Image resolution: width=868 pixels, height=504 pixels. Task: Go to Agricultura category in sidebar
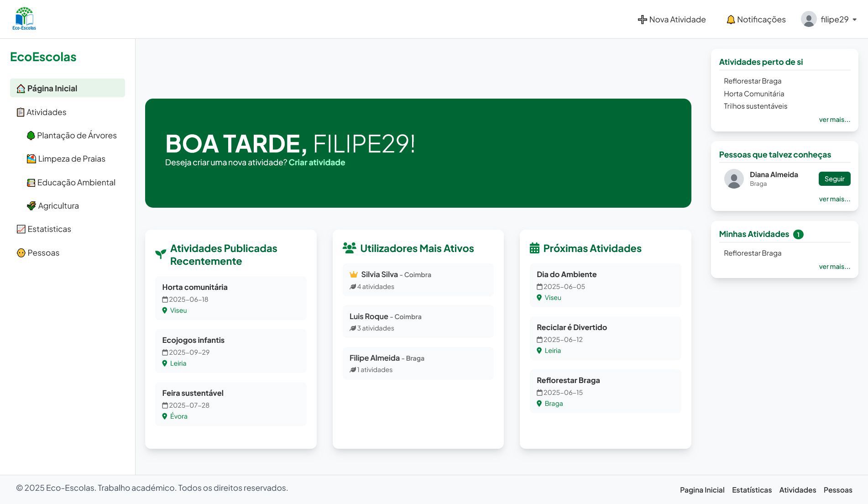coord(58,206)
